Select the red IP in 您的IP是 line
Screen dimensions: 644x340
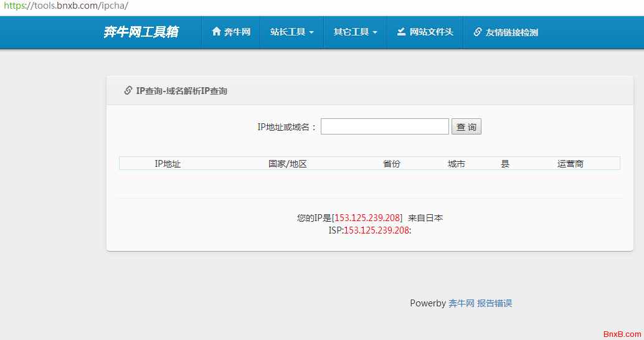click(367, 218)
